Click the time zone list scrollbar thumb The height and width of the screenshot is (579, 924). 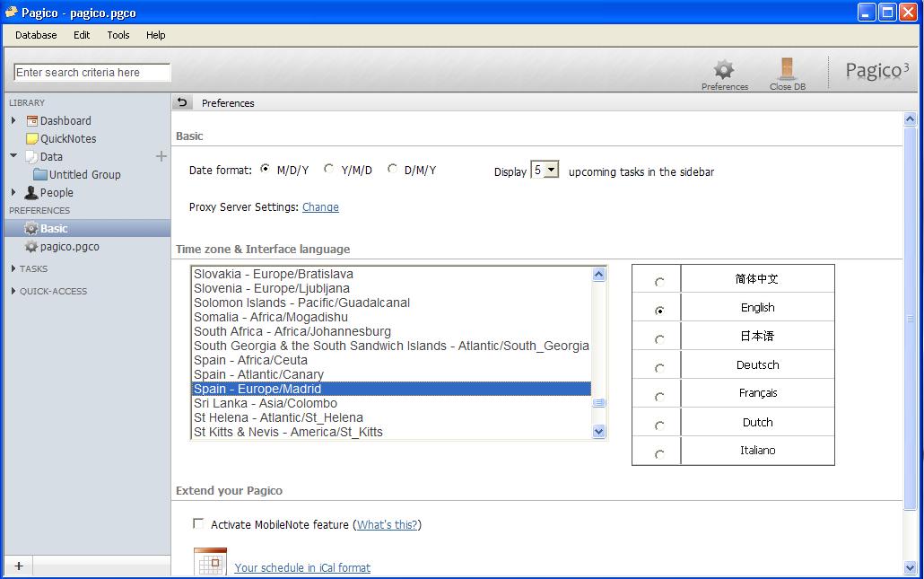tap(598, 403)
